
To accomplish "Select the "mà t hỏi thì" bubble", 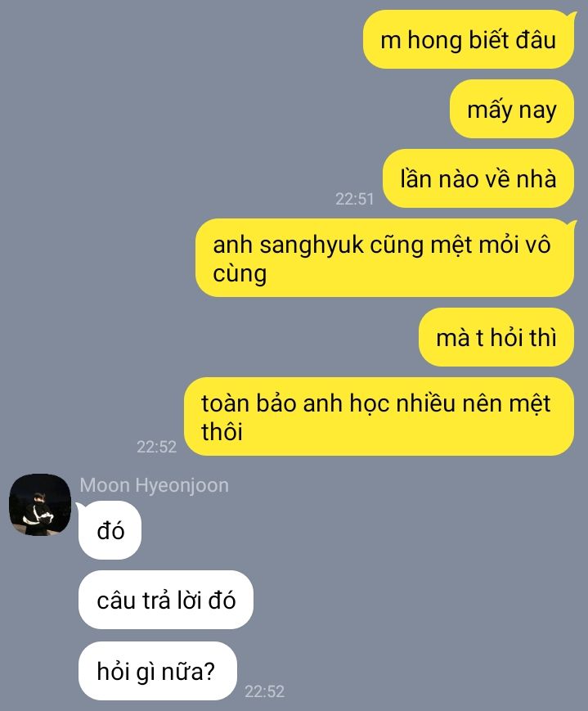I will [x=496, y=337].
